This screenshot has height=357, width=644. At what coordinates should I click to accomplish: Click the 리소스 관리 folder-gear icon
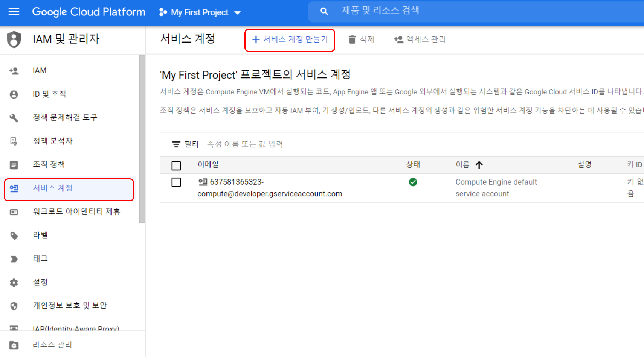pos(14,345)
